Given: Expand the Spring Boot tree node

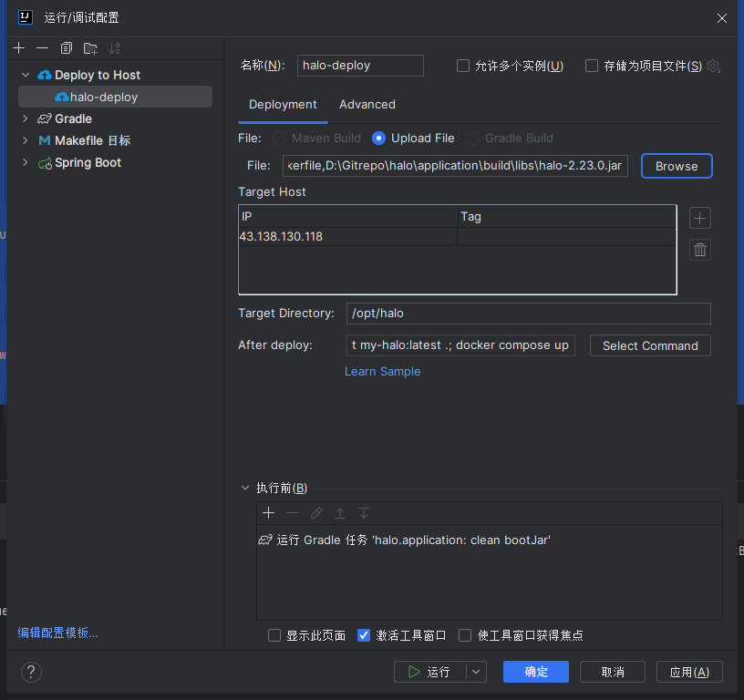Looking at the screenshot, I should click(x=26, y=162).
